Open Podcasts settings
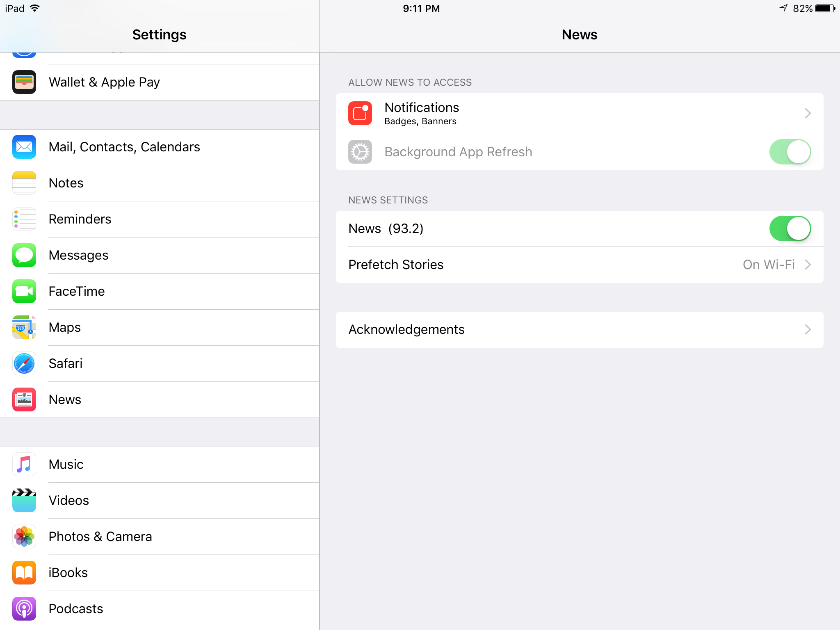Screen dimensions: 840x630 (160, 609)
